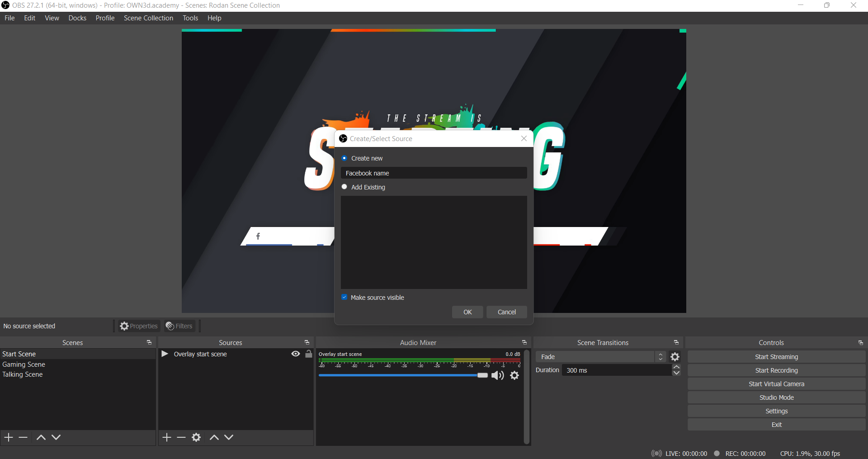Move selected source up with arrow icon
Viewport: 868px width, 459px height.
(214, 437)
